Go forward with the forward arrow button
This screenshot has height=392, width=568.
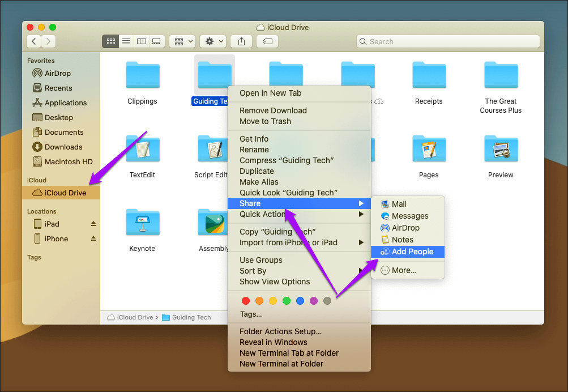49,41
